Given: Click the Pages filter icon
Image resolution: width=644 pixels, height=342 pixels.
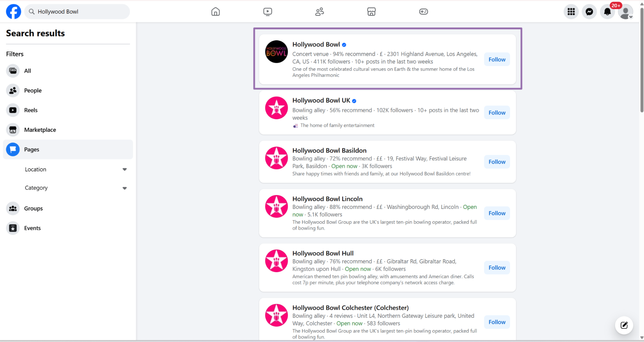Looking at the screenshot, I should click(13, 150).
